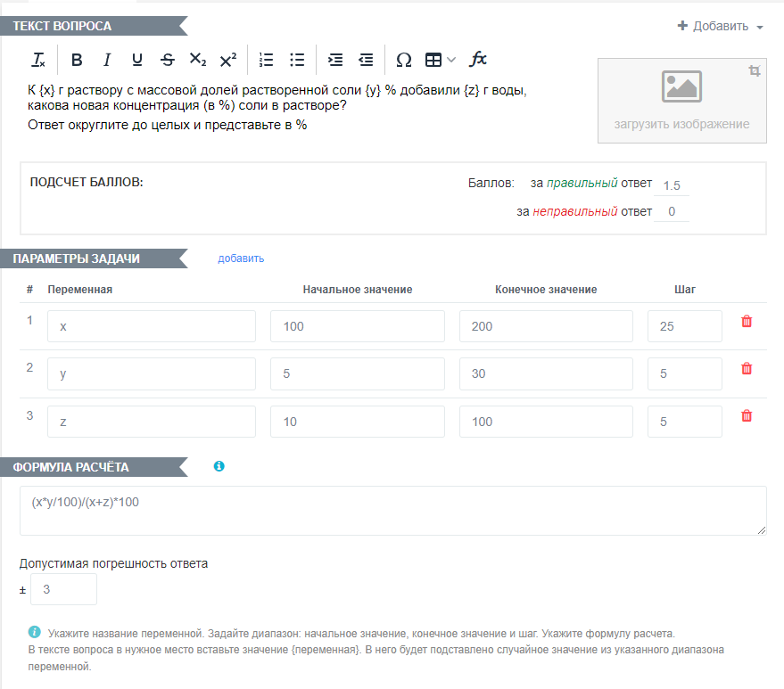Viewport: 784px width, 689px height.
Task: Click the info icon beside the hint text
Action: pyautogui.click(x=35, y=632)
